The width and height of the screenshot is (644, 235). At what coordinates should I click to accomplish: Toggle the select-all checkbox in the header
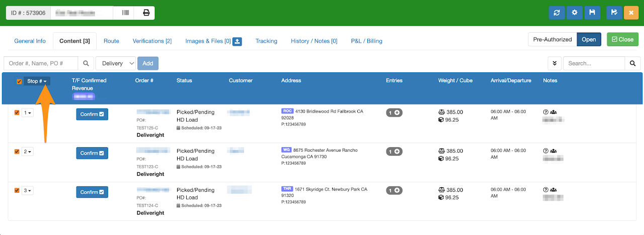tap(19, 81)
